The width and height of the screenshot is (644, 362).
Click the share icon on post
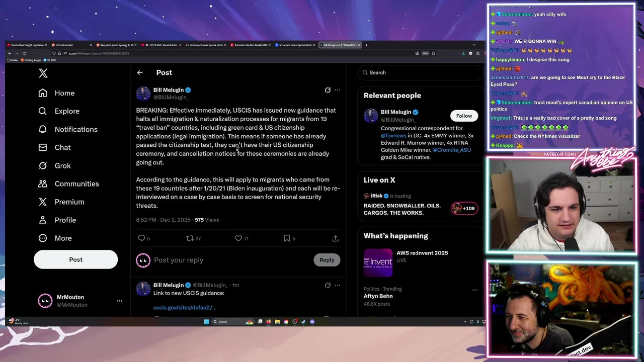(x=336, y=238)
